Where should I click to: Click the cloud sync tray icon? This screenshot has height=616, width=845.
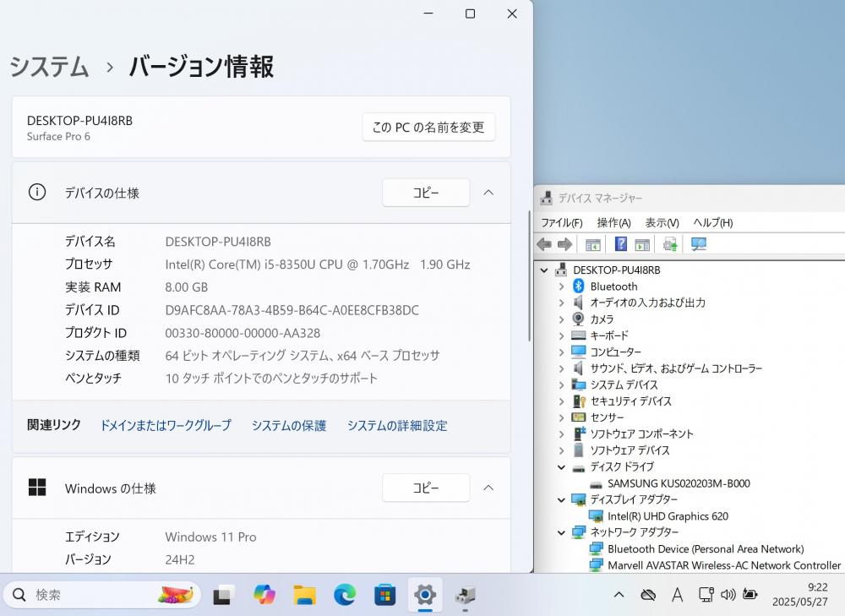[x=648, y=595]
